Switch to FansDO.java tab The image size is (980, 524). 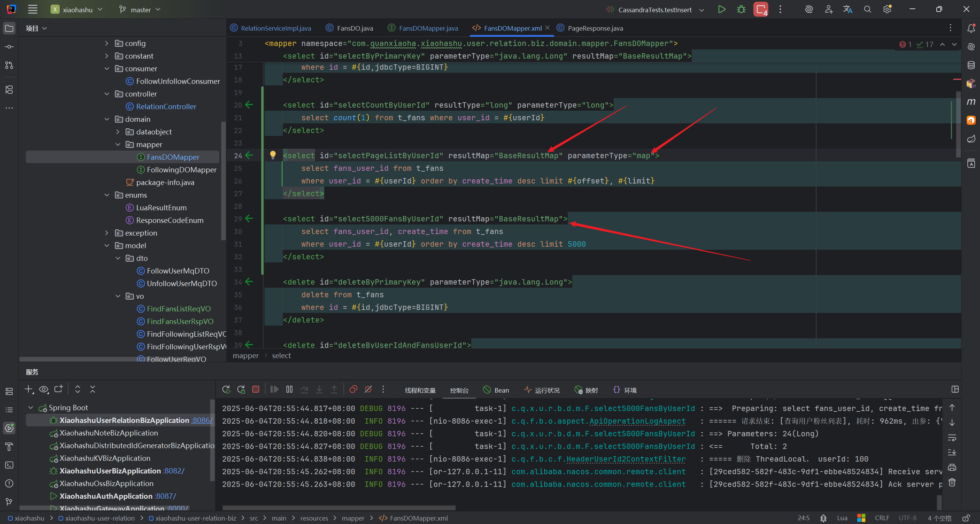[x=350, y=28]
